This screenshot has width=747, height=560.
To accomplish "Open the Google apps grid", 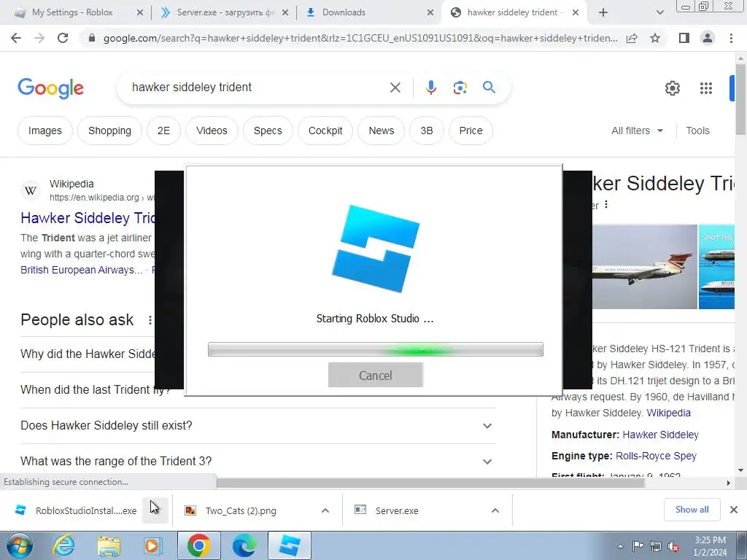I will (706, 88).
